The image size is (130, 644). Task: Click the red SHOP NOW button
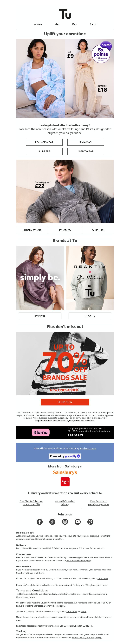pos(65,402)
